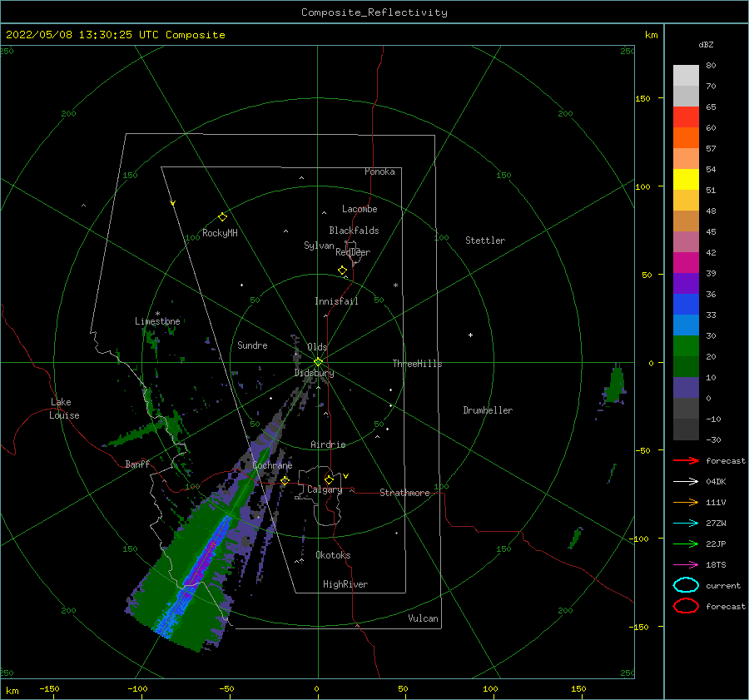Click the Sundre label

coord(253,345)
